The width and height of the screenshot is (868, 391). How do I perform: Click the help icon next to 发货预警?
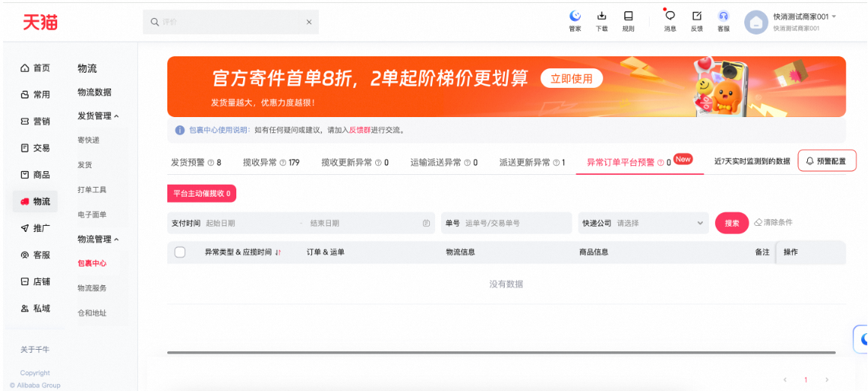[x=210, y=163]
